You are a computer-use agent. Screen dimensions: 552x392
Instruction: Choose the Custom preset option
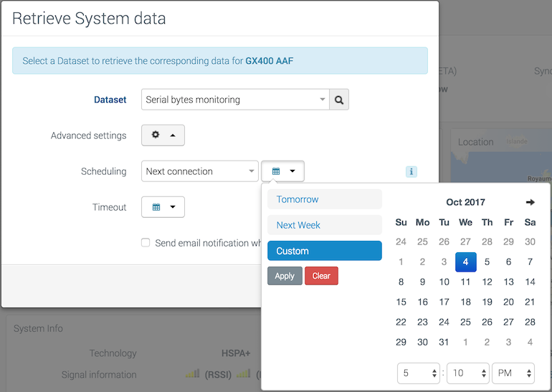point(324,251)
